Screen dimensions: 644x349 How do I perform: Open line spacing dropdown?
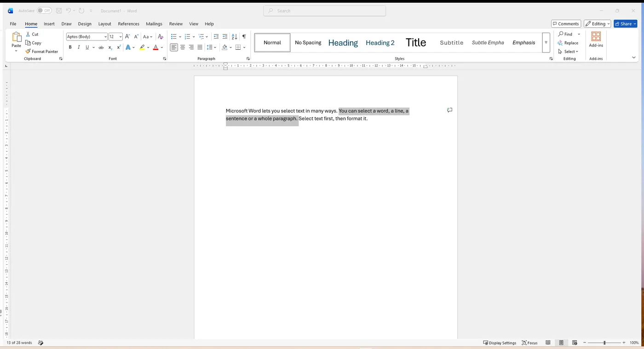point(212,47)
